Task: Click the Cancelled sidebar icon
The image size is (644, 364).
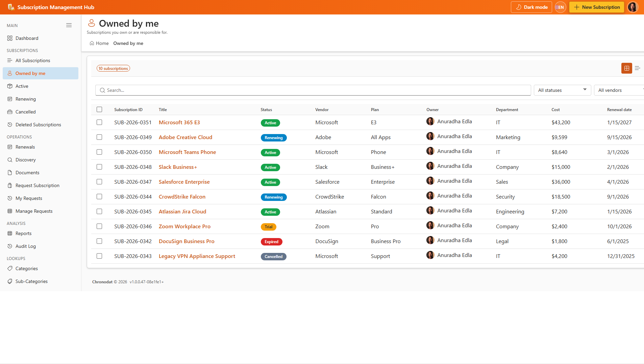Action: 10,112
